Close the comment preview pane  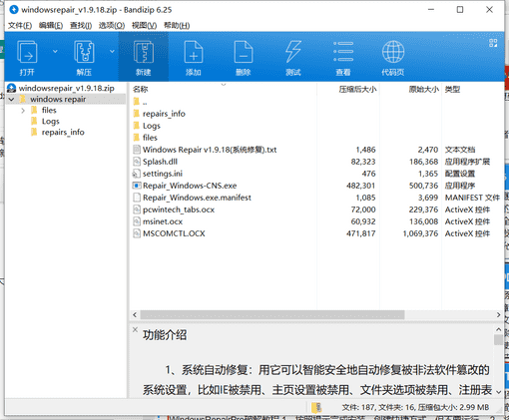click(x=135, y=329)
